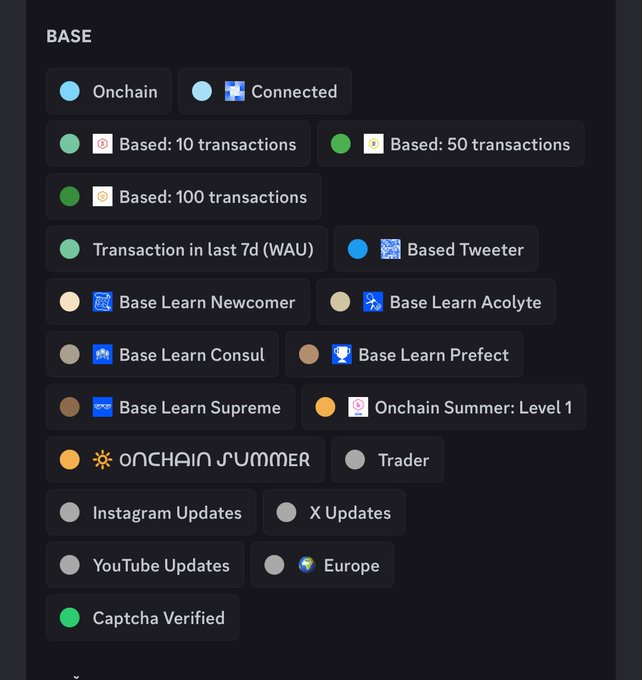Select Transaction in last 7d (WAU) role

coord(187,249)
